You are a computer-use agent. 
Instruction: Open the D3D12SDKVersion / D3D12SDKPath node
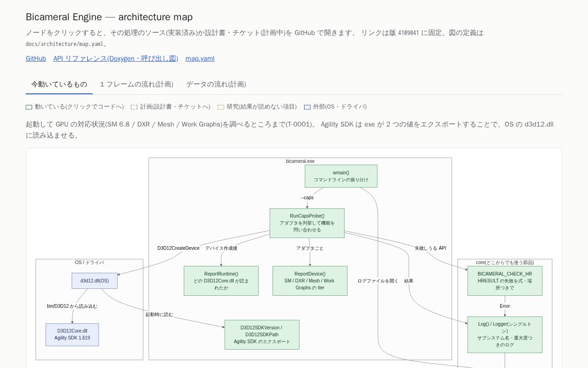pos(262,334)
